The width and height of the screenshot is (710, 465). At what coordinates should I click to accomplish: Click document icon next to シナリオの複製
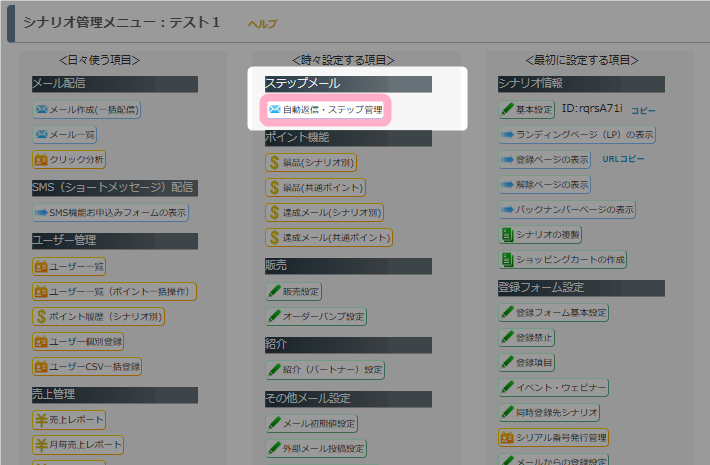[507, 234]
